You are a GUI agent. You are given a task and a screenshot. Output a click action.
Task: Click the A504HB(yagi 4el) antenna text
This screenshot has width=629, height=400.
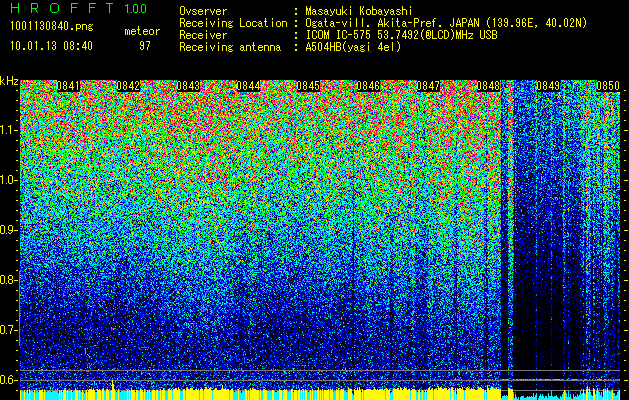click(353, 47)
